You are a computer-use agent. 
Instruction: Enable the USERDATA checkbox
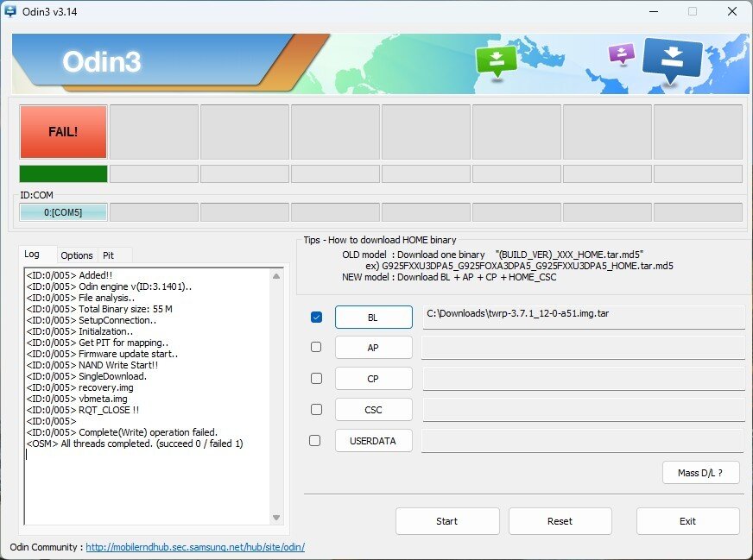coord(316,440)
